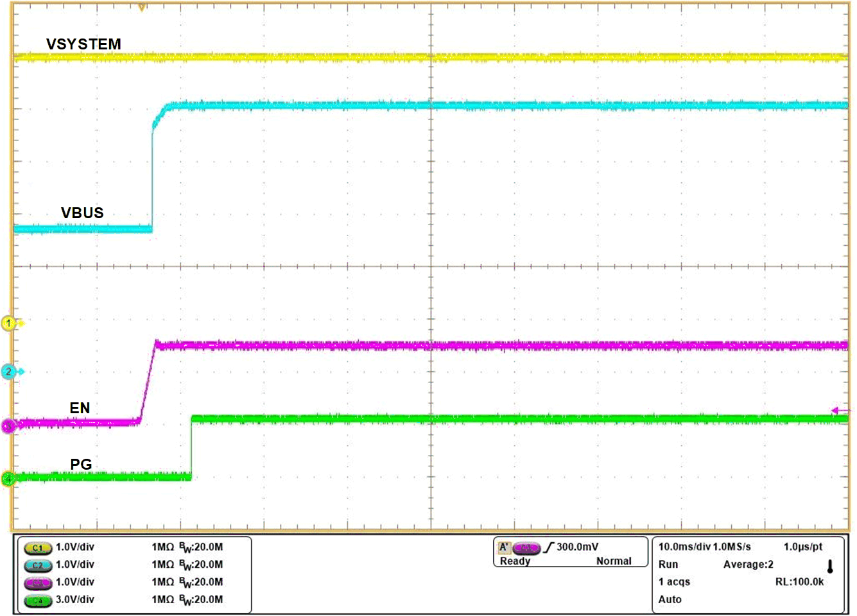Screen dimensions: 857x616
Task: Open the 300.0mV trigger level readout
Action: point(577,547)
